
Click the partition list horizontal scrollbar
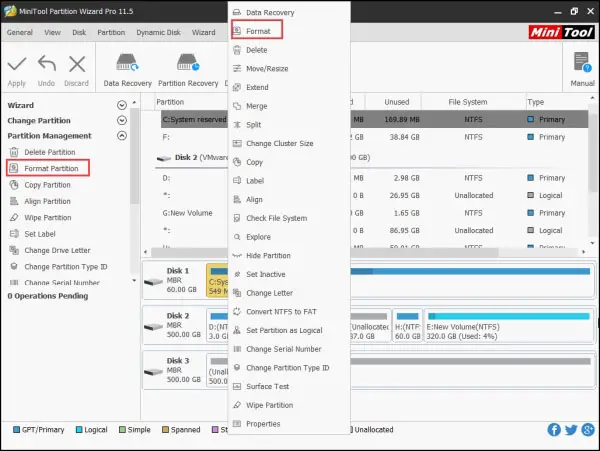pos(325,252)
